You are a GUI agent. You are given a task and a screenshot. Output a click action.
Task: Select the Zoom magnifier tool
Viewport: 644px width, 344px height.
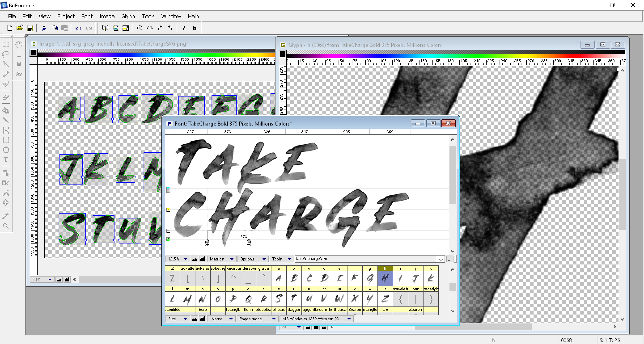(x=6, y=226)
